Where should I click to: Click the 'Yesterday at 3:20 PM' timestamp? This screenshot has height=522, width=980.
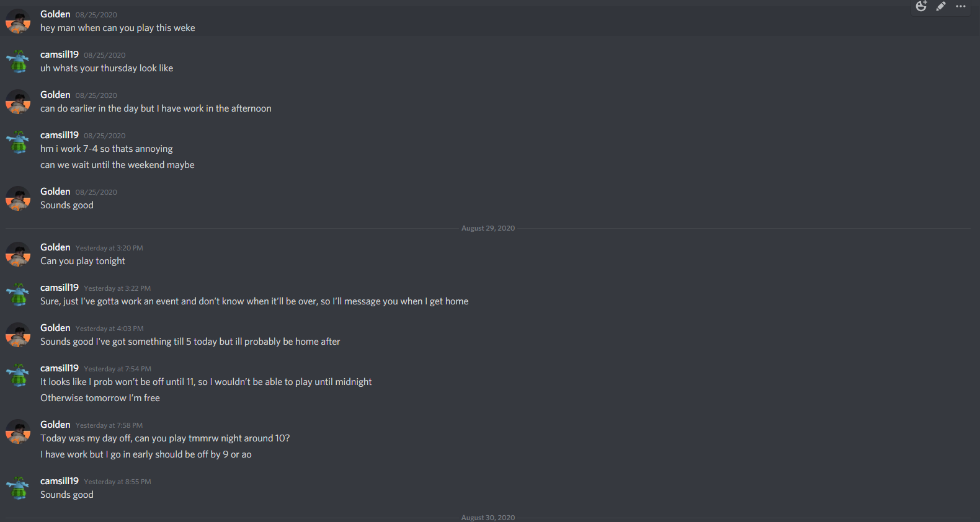pos(109,248)
